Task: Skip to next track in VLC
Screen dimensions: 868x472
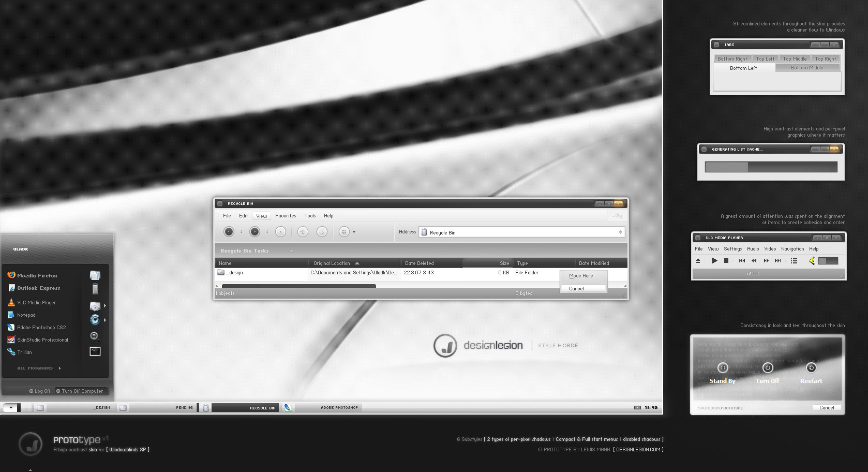Action: (777, 261)
